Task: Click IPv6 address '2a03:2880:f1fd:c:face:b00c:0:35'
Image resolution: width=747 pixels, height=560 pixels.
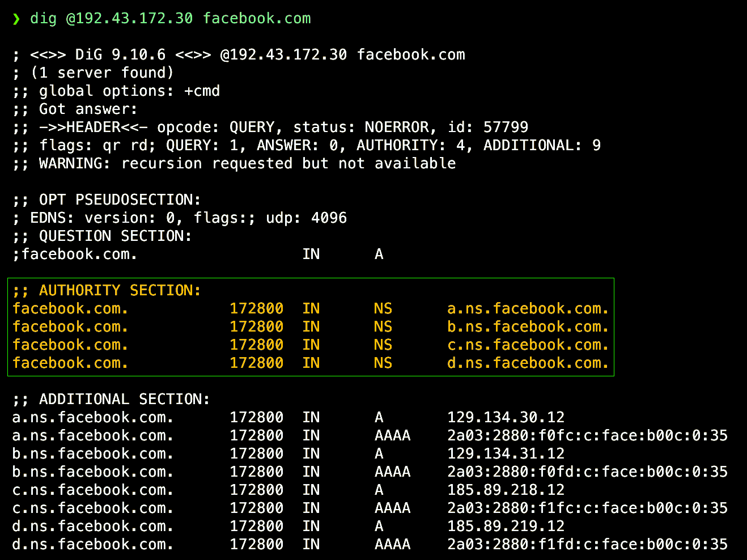Action: (x=588, y=545)
